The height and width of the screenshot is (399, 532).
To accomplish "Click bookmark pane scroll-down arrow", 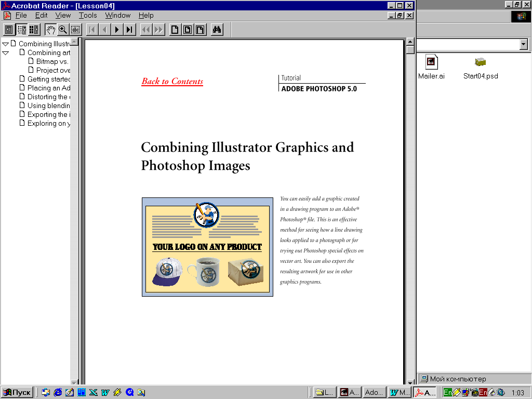I will click(x=74, y=382).
